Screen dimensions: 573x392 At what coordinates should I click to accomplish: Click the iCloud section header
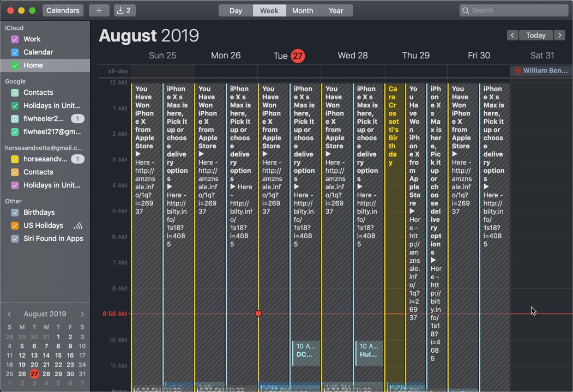pyautogui.click(x=14, y=28)
